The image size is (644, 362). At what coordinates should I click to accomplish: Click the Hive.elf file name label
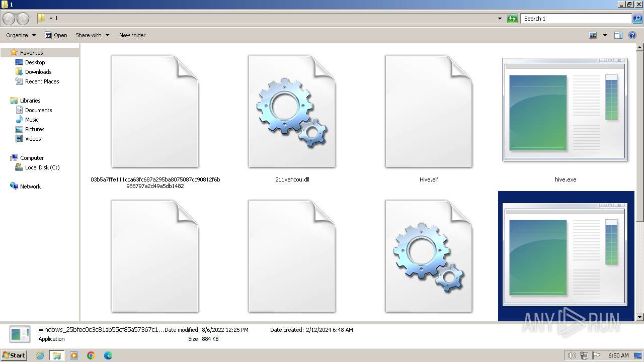point(429,179)
